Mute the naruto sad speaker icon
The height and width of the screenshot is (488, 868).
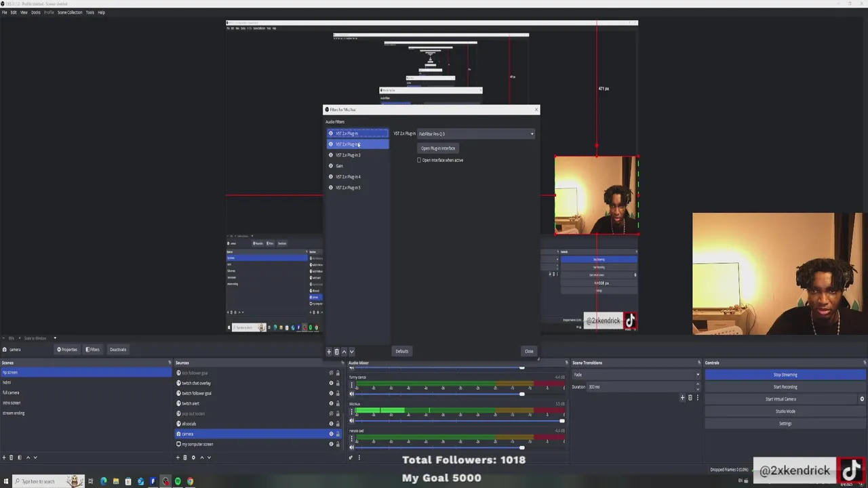coord(351,447)
